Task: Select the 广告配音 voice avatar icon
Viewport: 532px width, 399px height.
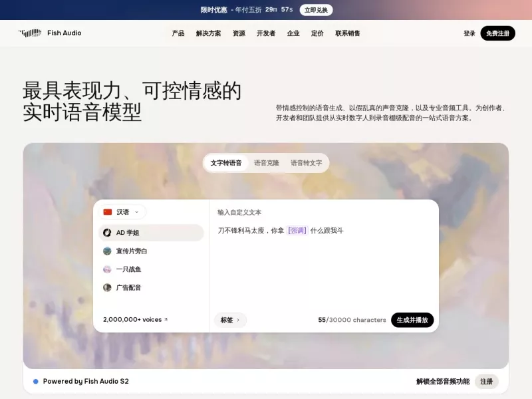Action: click(x=107, y=287)
